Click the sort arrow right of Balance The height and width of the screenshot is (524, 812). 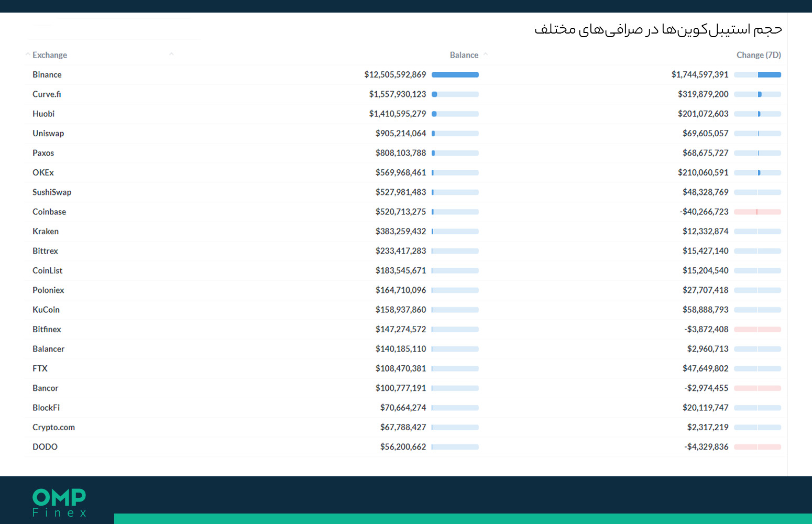coord(486,54)
